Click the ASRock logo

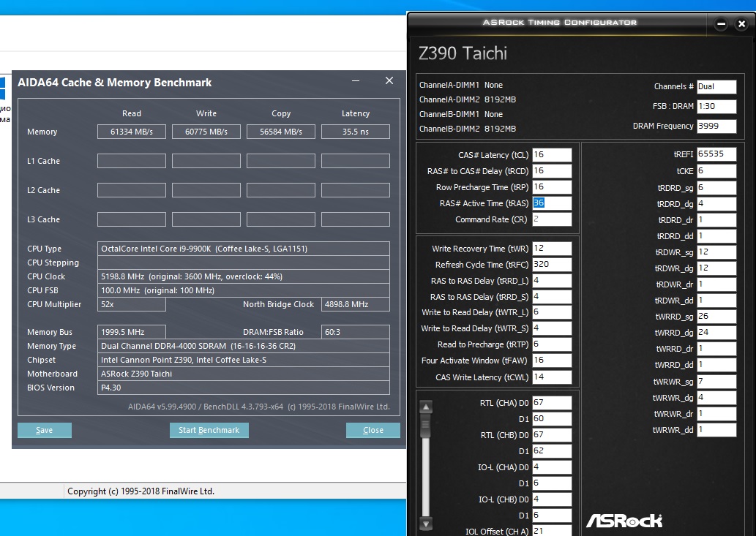[x=624, y=521]
